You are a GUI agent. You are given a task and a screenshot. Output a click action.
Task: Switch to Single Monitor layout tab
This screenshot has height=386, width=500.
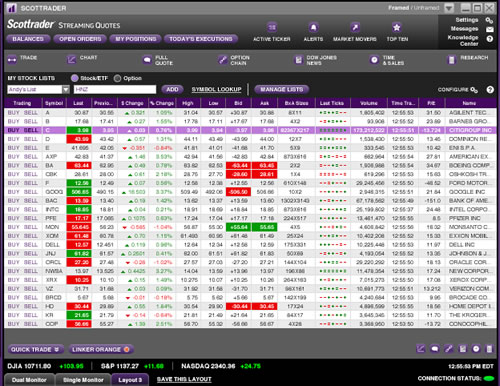[83, 380]
